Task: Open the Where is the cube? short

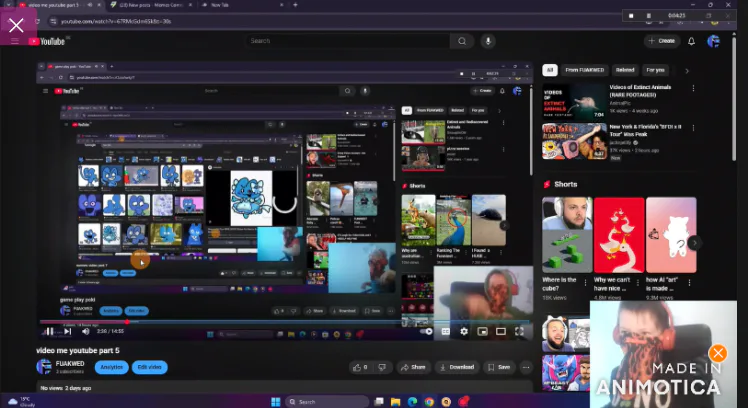Action: click(567, 235)
